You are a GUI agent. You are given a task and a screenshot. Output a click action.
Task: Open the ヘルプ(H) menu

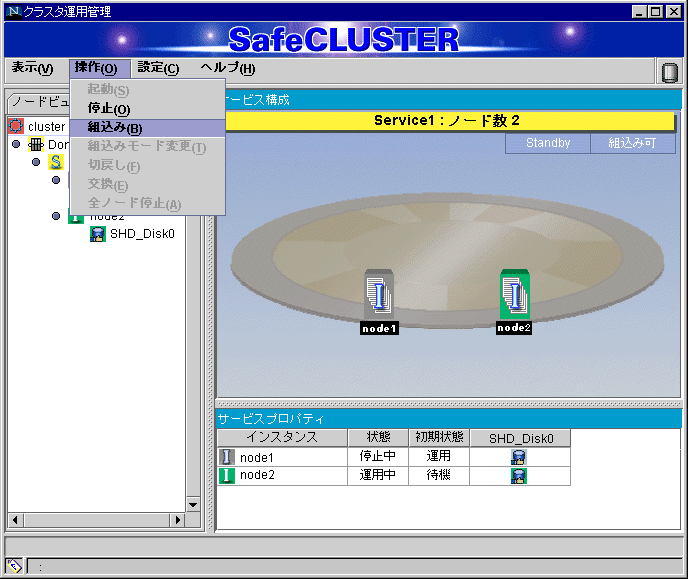tap(227, 68)
